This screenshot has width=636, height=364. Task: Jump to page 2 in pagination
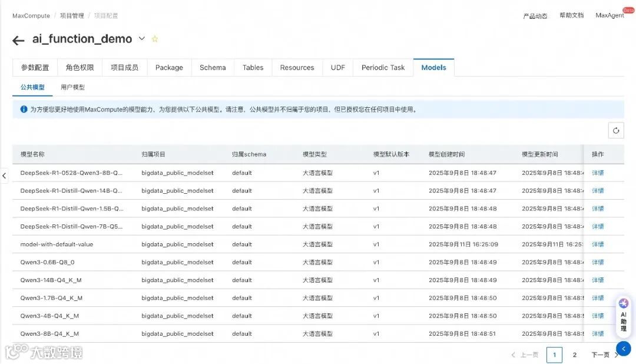pos(574,355)
